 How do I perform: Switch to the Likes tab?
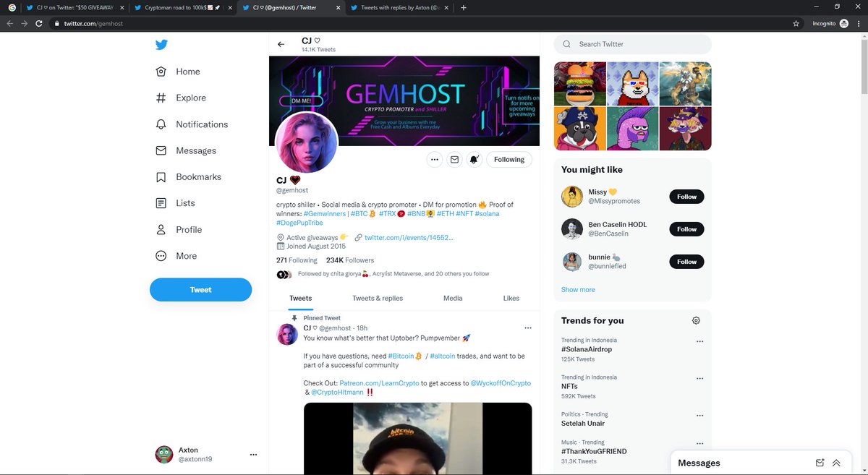pyautogui.click(x=511, y=298)
